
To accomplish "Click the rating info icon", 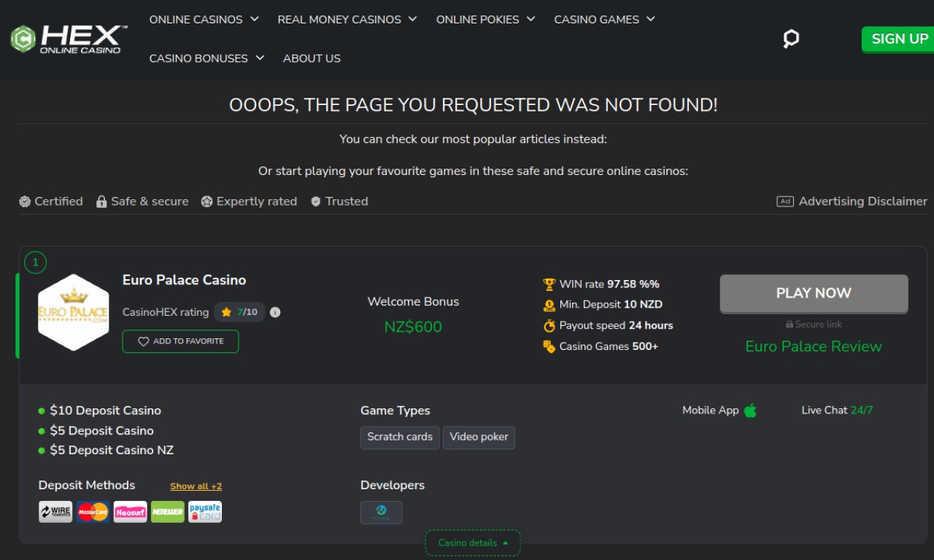I will point(275,312).
